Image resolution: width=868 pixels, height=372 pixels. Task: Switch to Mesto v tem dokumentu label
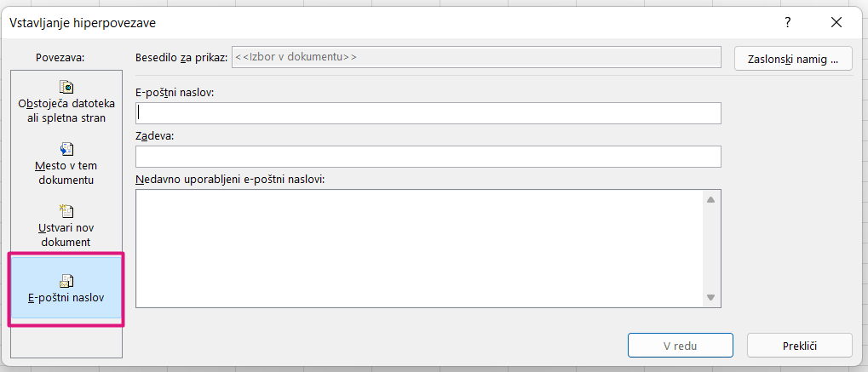(x=66, y=173)
